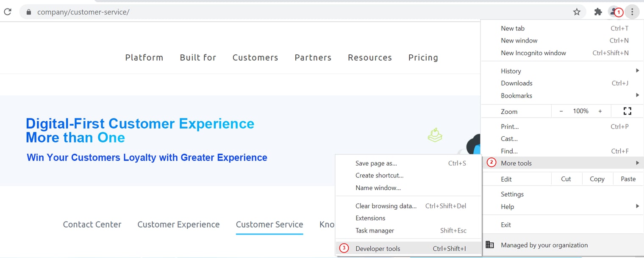Toggle fullscreen mode icon in Zoom row
The image size is (644, 258).
coord(627,111)
